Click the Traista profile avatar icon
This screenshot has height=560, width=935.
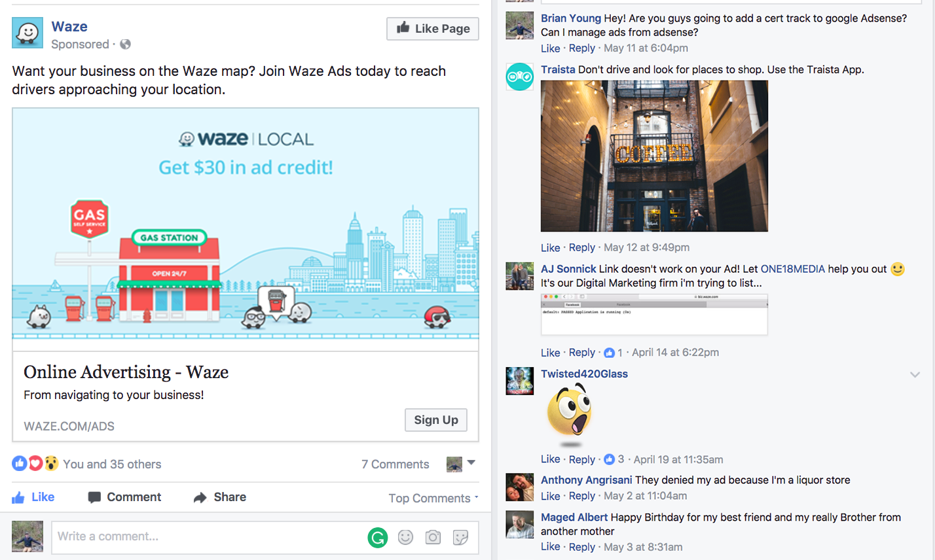click(520, 77)
